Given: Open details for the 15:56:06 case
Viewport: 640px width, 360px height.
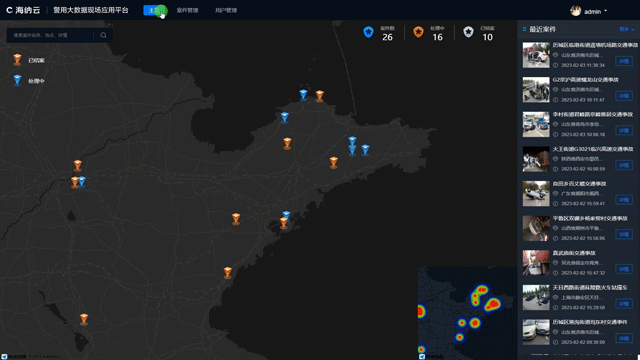Looking at the screenshot, I should 624,234.
